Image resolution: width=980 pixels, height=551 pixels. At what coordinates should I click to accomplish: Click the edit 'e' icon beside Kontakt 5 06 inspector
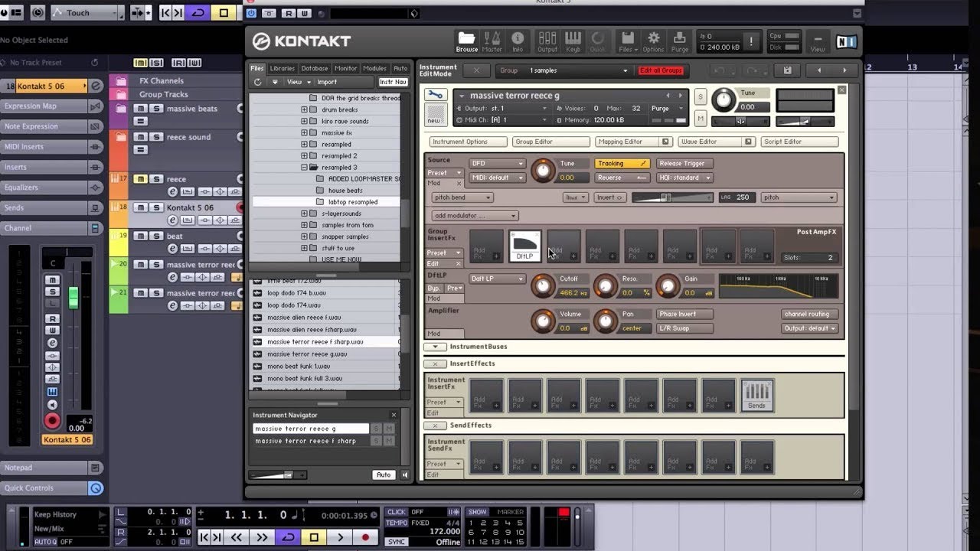(x=96, y=86)
